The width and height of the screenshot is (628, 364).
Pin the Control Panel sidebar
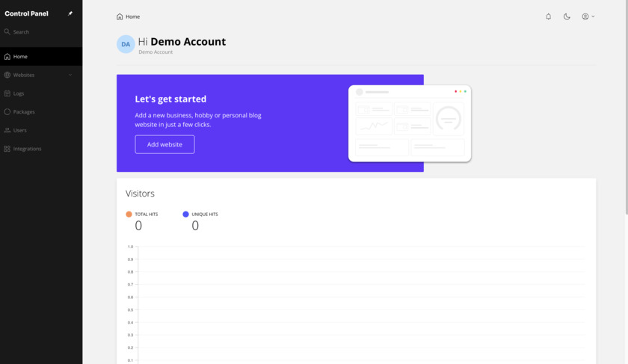coord(70,13)
